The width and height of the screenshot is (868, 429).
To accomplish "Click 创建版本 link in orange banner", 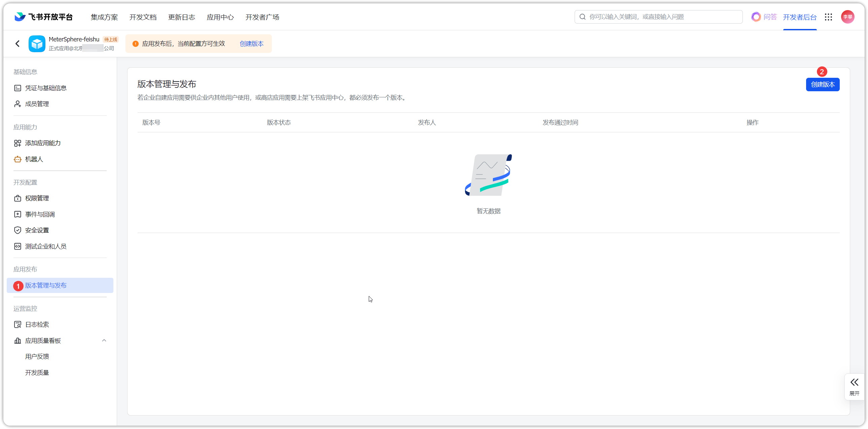I will (251, 43).
